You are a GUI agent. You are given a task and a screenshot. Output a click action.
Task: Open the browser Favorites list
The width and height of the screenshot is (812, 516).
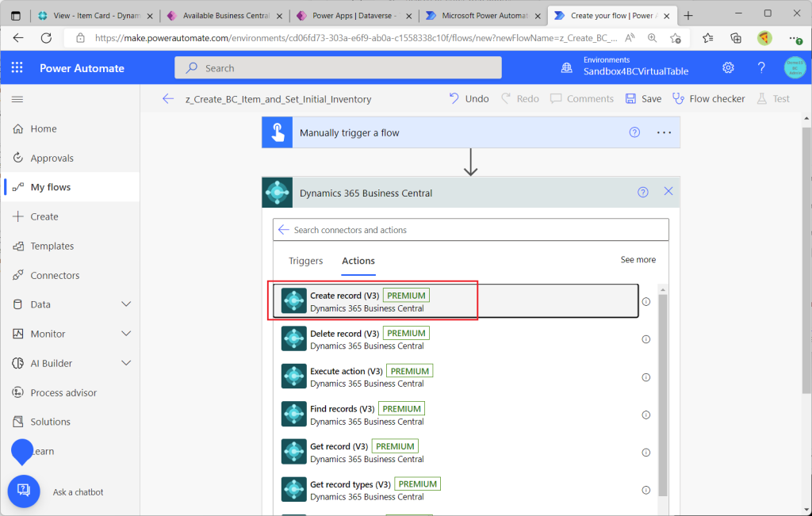707,38
